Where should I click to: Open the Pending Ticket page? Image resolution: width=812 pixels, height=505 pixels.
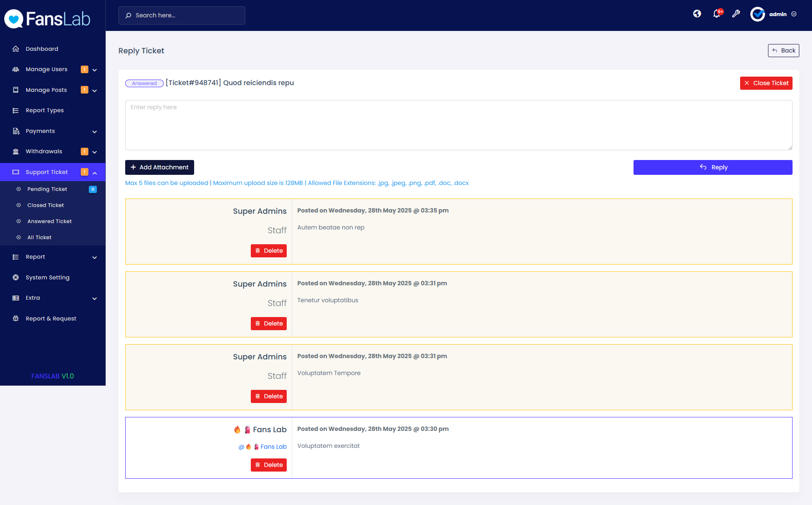click(x=47, y=189)
